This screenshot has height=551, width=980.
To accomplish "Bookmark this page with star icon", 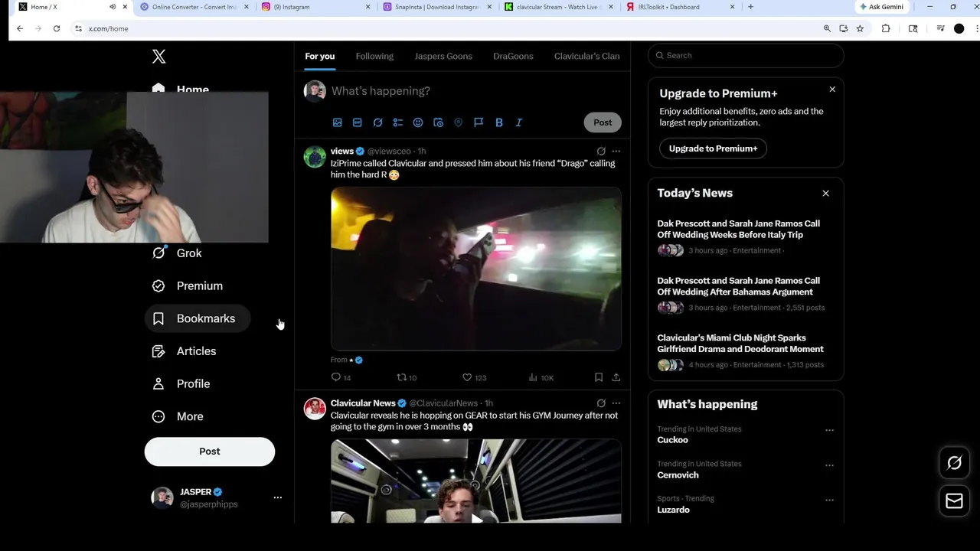I will tap(860, 28).
